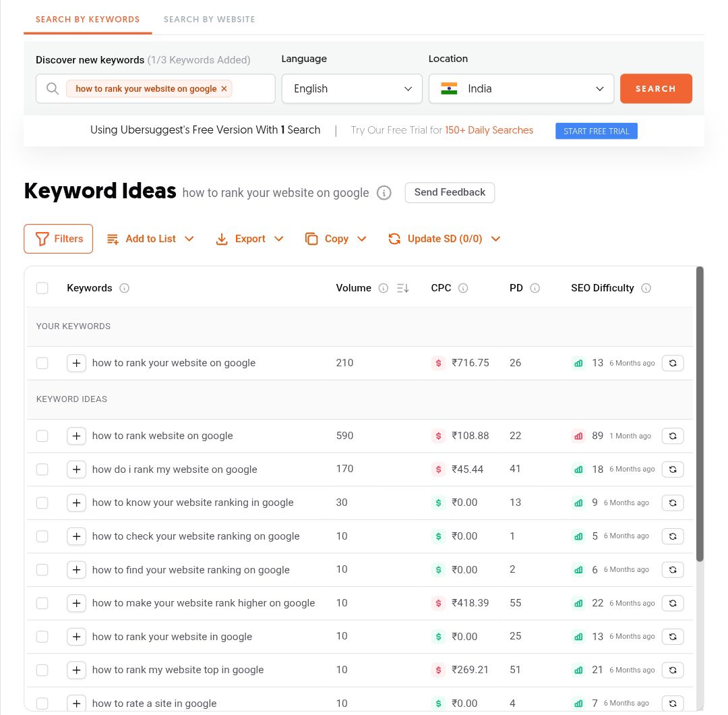Click the info icon beside the CPC header
728x715 pixels.
[x=463, y=288]
